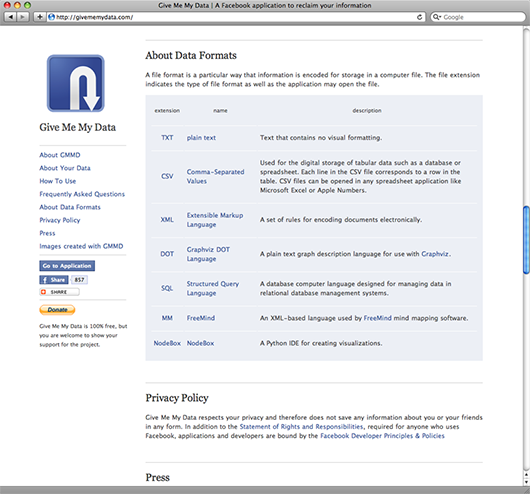Open the Structured Query Language link
The image size is (530, 494).
tap(213, 288)
